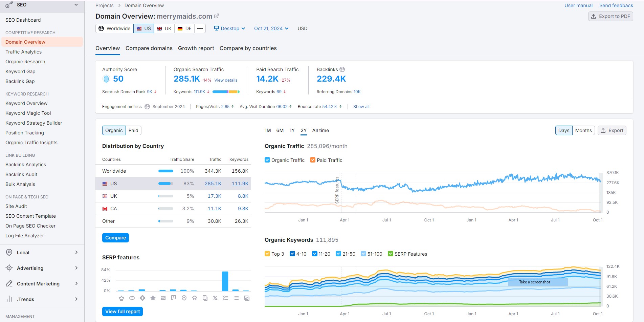
Task: Expand the Local sidebar section
Action: tap(76, 252)
